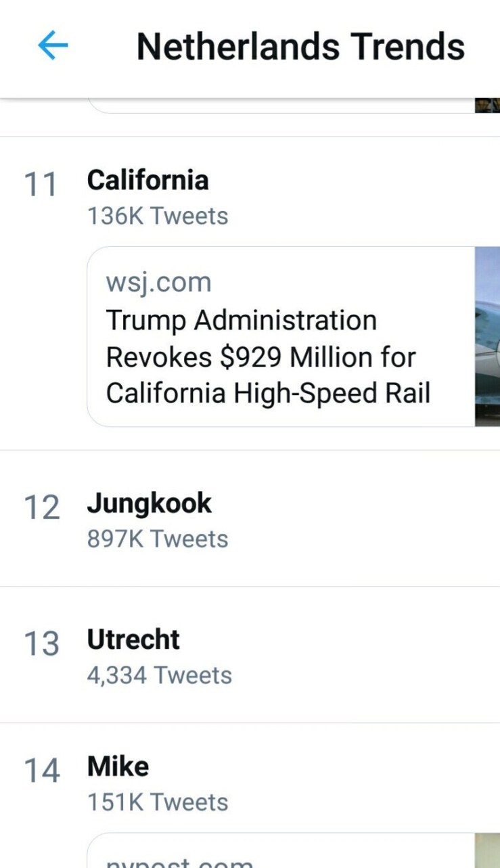Click 151K Tweets under Mike
The image size is (500, 868).
(x=158, y=802)
